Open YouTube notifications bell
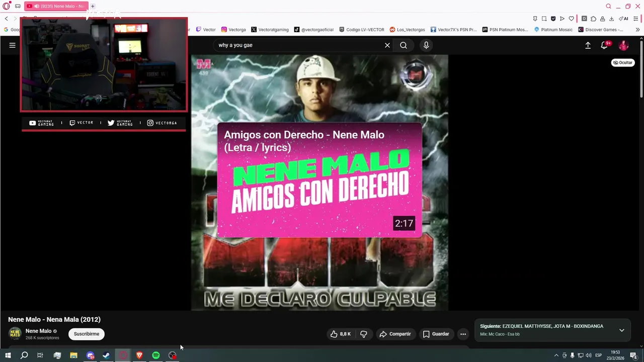This screenshot has width=644, height=362. click(x=605, y=45)
